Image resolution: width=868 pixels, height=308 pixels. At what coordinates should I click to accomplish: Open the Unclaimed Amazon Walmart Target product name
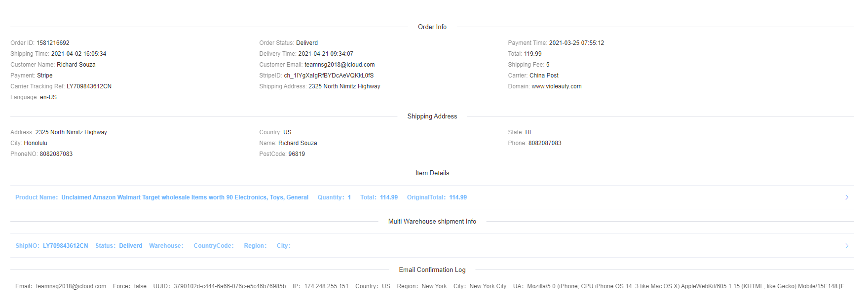(x=185, y=197)
